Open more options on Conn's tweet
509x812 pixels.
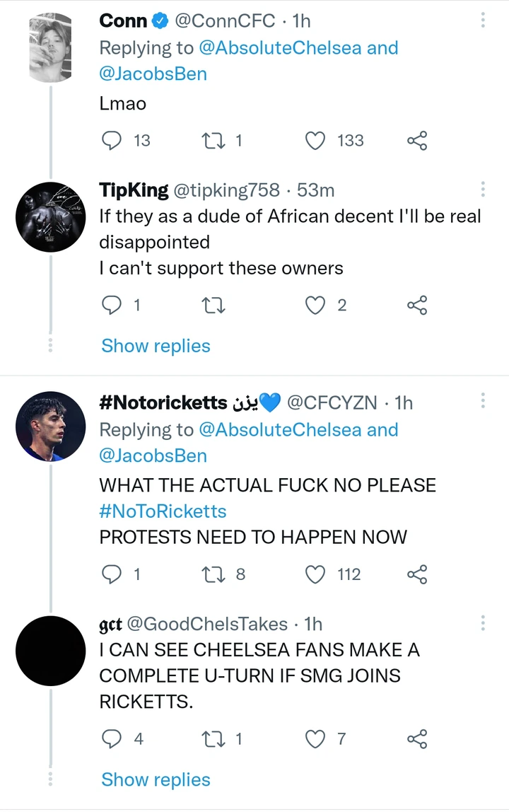pos(483,21)
